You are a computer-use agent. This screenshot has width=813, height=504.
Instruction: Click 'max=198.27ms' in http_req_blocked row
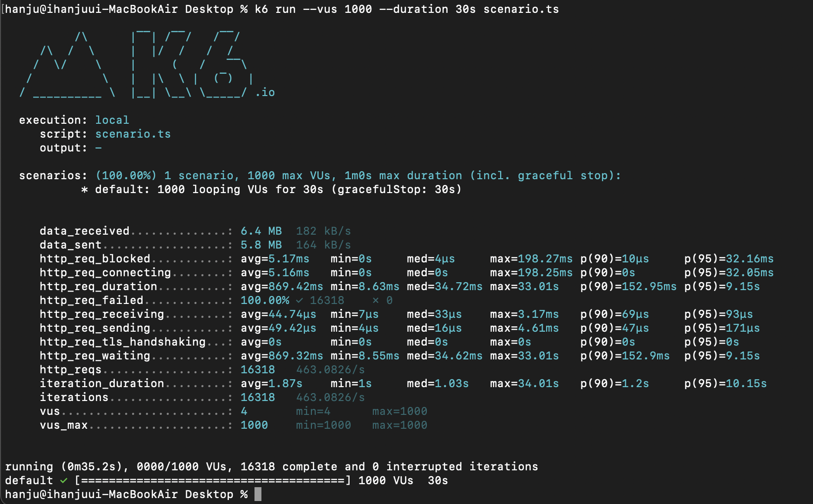coord(531,259)
